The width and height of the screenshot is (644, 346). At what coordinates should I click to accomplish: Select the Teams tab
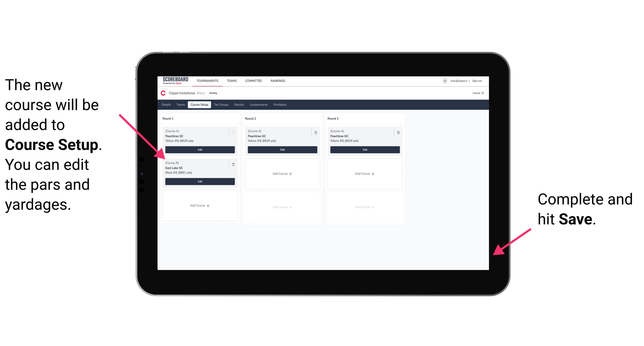click(x=180, y=105)
